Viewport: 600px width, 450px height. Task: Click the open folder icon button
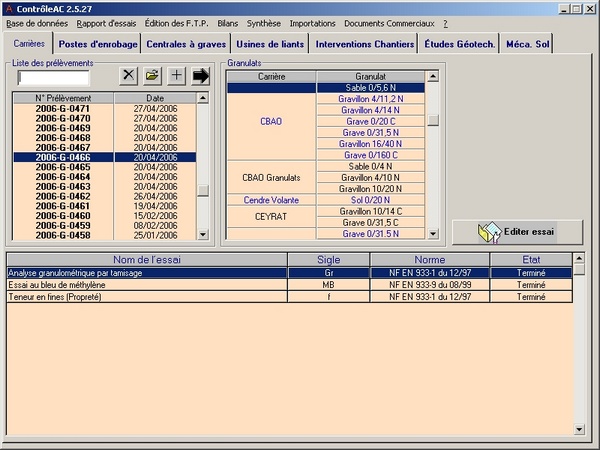[152, 75]
